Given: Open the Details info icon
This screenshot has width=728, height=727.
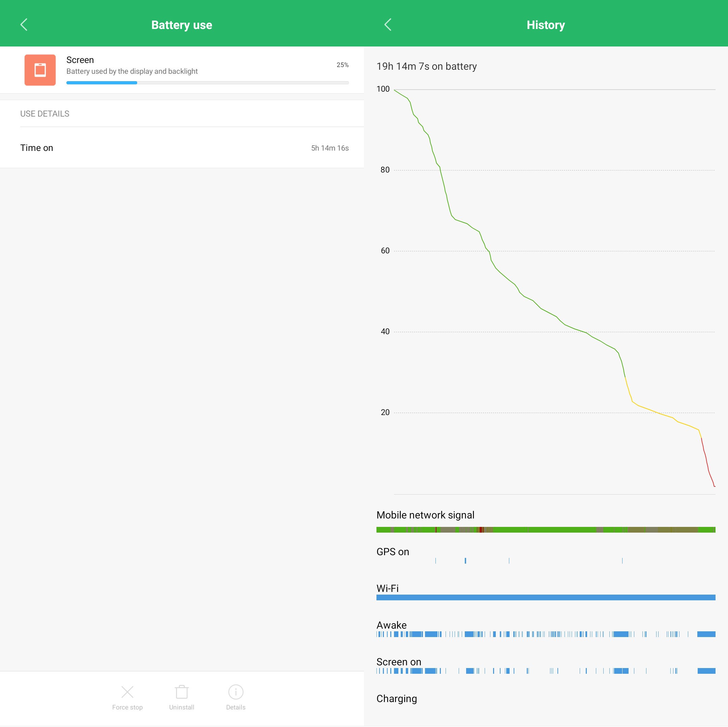Looking at the screenshot, I should [236, 692].
